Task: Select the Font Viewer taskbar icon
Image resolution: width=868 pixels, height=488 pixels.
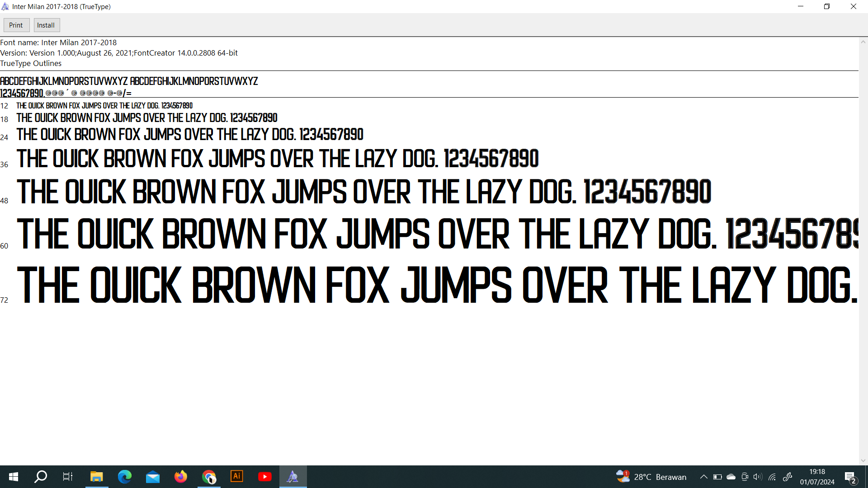Action: [293, 477]
